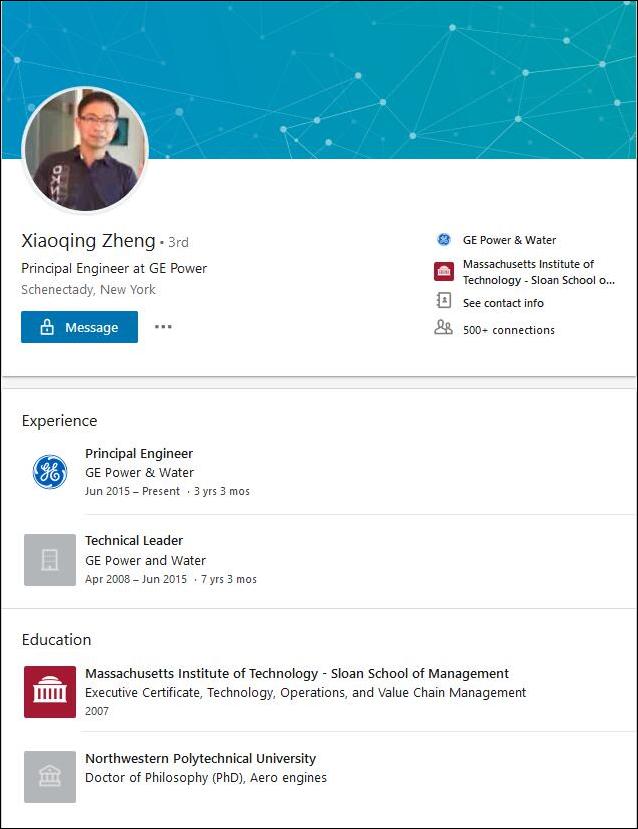Click the small GE Power & Water icon
The width and height of the screenshot is (638, 829).
point(443,240)
